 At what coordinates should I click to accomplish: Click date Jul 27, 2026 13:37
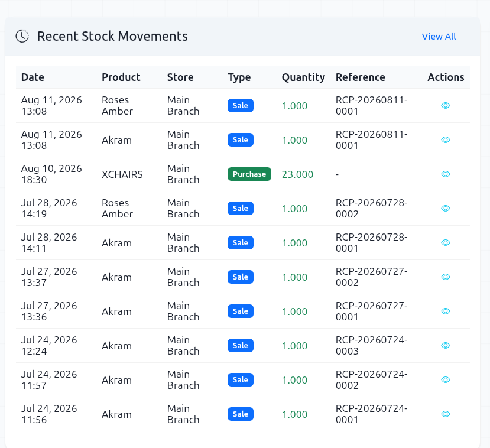(x=48, y=277)
